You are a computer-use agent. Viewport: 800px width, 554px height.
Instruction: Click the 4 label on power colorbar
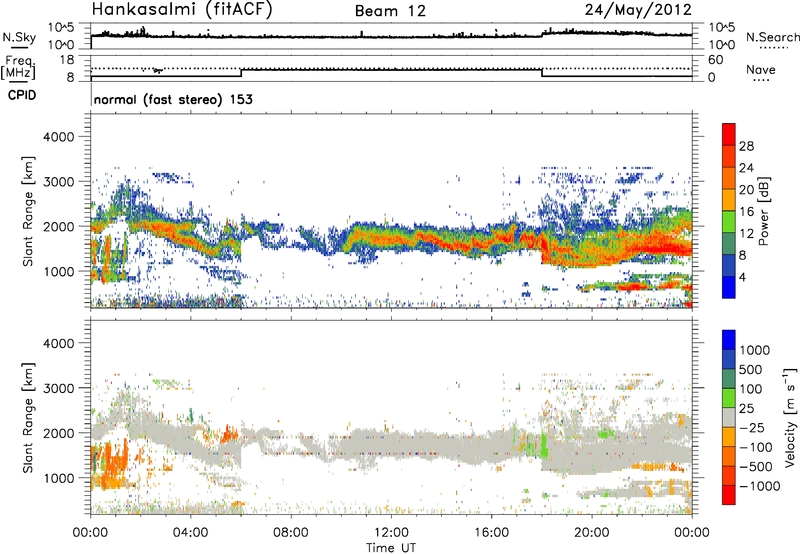click(743, 277)
